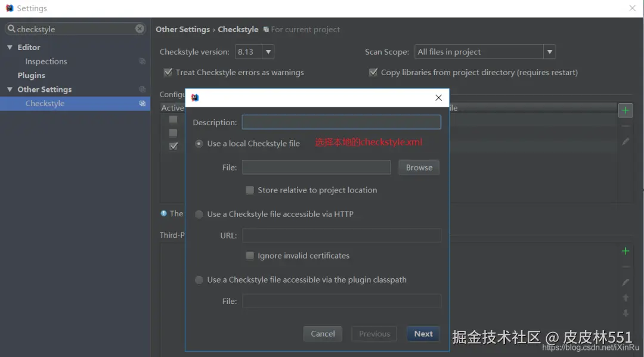644x357 pixels.
Task: Select Use a Checkstyle file via HTTP
Action: click(x=199, y=214)
